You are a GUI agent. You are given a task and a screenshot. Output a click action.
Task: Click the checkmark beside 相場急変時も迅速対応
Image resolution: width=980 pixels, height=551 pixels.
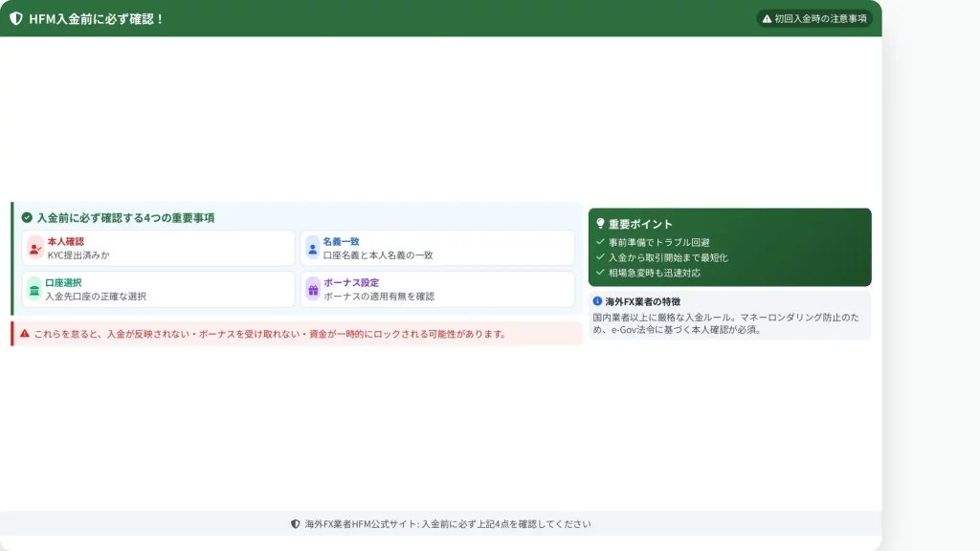coord(600,273)
